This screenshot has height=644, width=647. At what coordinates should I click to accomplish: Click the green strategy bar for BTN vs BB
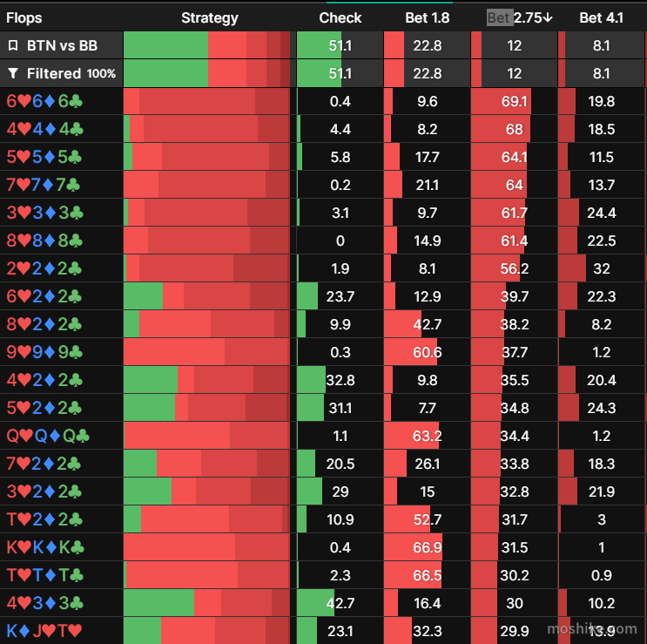[165, 45]
